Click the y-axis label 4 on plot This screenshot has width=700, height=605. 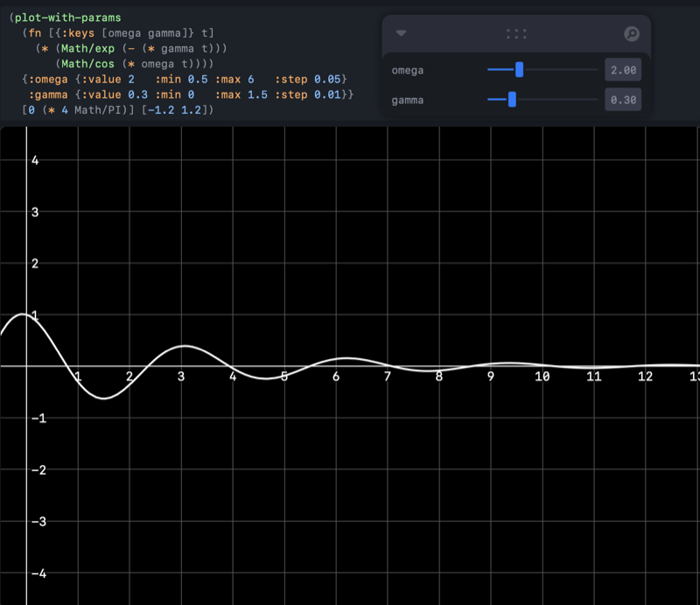[x=35, y=160]
